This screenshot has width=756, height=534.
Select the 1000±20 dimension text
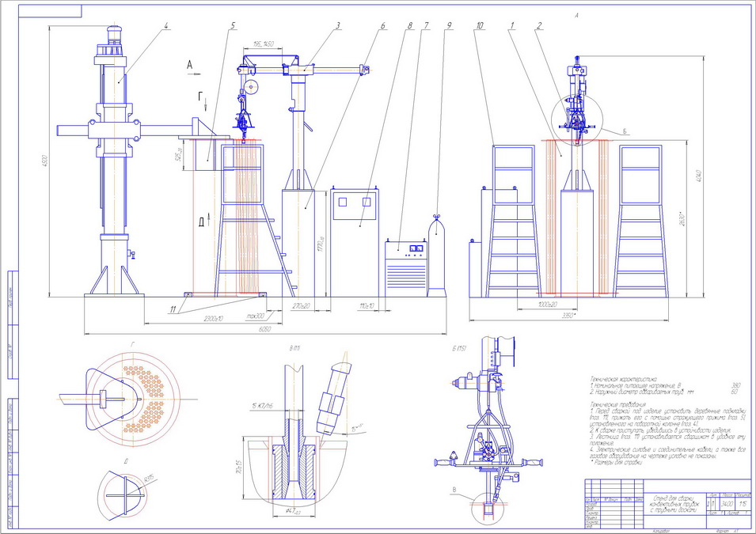pos(547,305)
